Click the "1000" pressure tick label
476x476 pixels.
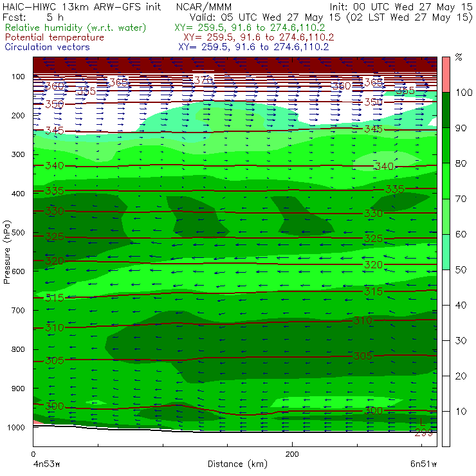pos(16,427)
